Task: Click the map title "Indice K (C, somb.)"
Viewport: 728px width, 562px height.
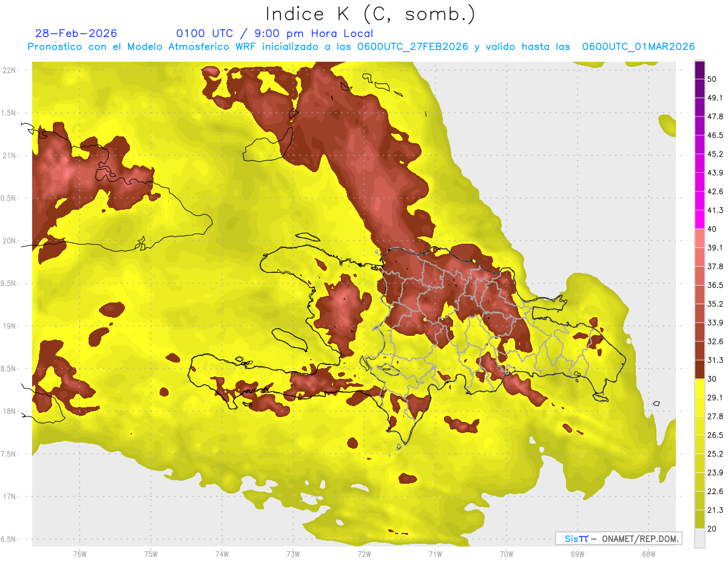Action: coord(370,14)
